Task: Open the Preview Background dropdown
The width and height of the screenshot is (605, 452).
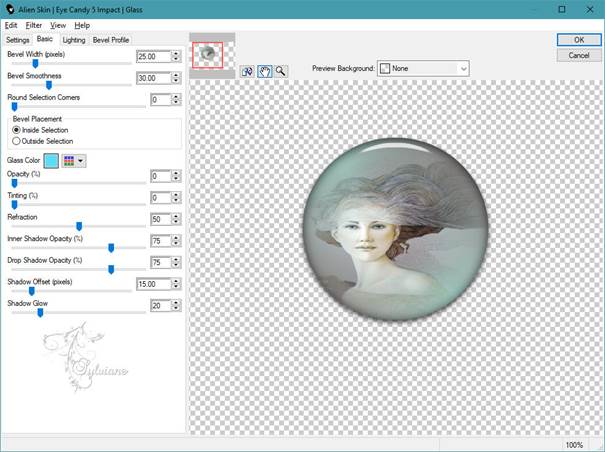Action: (423, 69)
